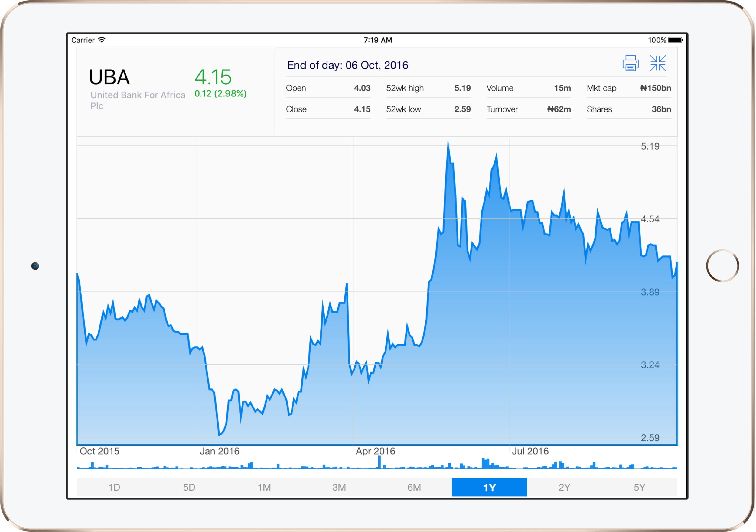Image resolution: width=756 pixels, height=532 pixels.
Task: Tap the Open label
Action: (x=296, y=88)
